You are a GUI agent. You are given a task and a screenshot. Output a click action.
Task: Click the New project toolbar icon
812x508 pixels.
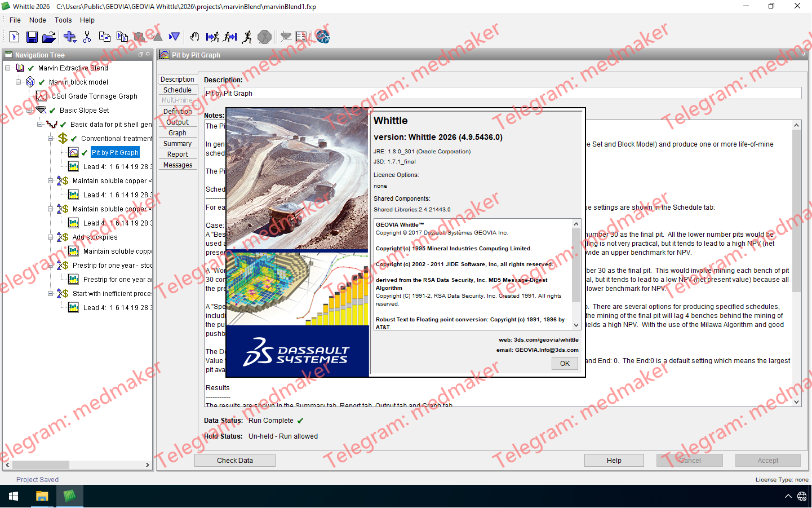(x=15, y=37)
